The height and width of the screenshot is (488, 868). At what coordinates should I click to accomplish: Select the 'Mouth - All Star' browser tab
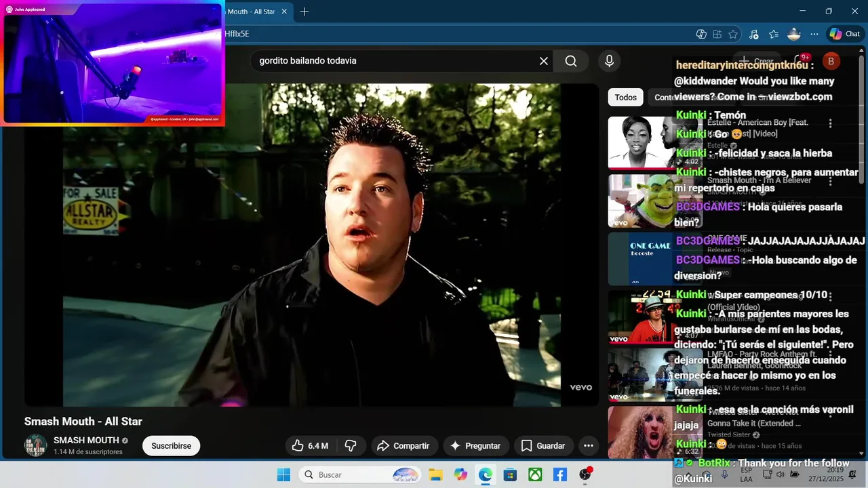coord(251,12)
